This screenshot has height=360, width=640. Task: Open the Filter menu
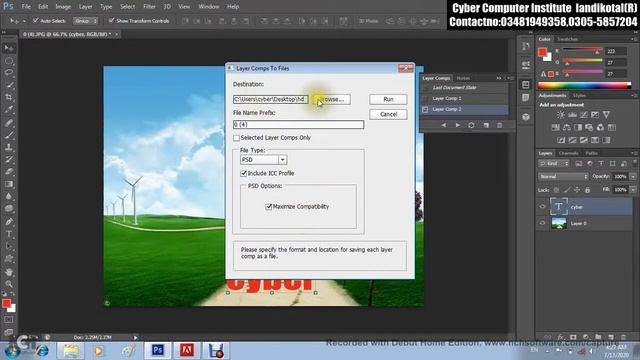[149, 7]
